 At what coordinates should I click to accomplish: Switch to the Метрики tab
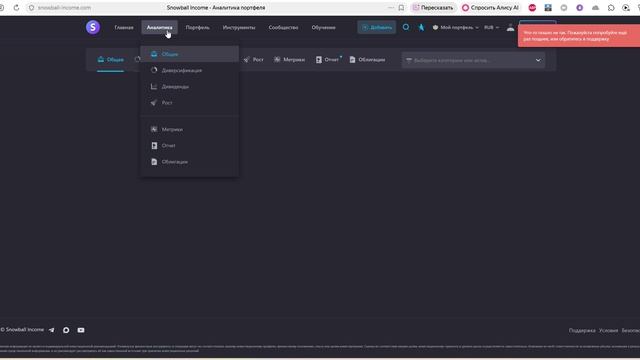289,60
